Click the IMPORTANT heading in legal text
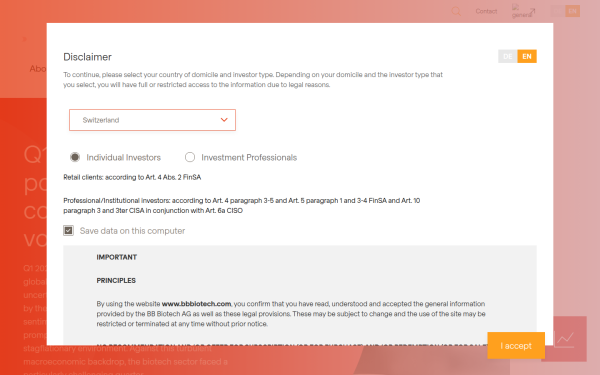The height and width of the screenshot is (375, 600). click(117, 257)
